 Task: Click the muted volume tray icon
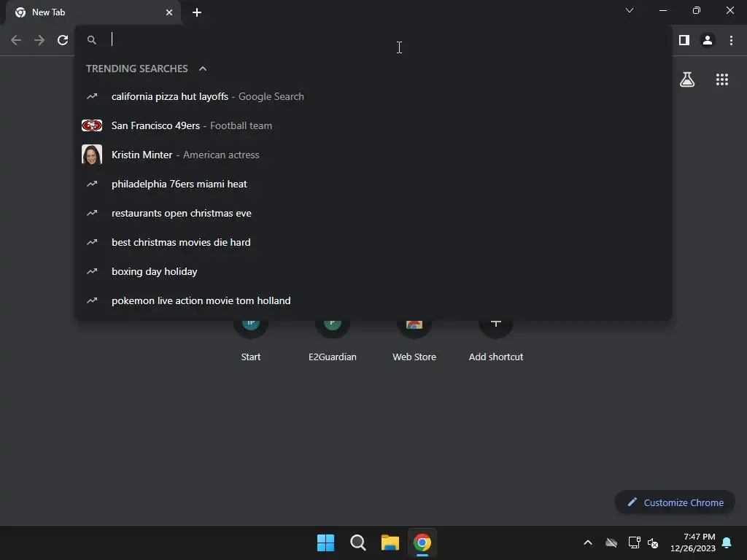pyautogui.click(x=653, y=542)
